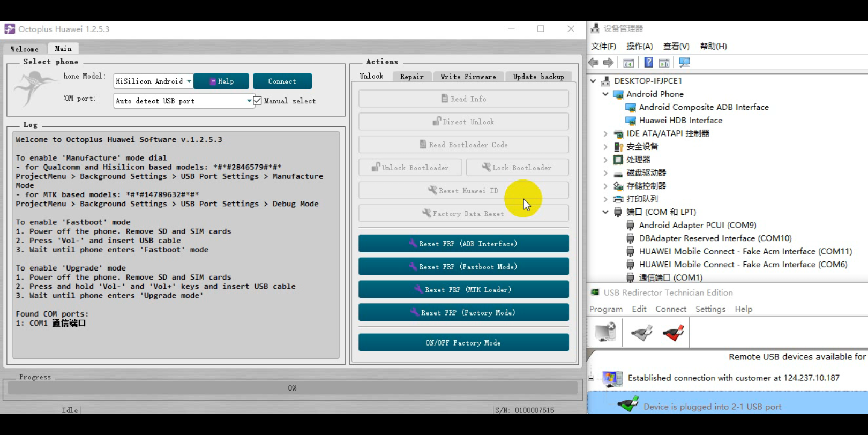Click the Unlock Bootloader button

[x=410, y=168]
